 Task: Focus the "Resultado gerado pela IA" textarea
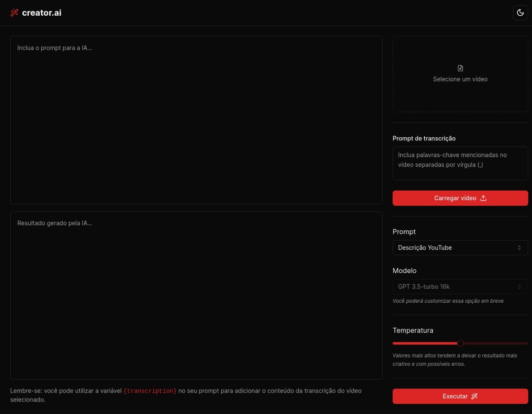click(196, 295)
